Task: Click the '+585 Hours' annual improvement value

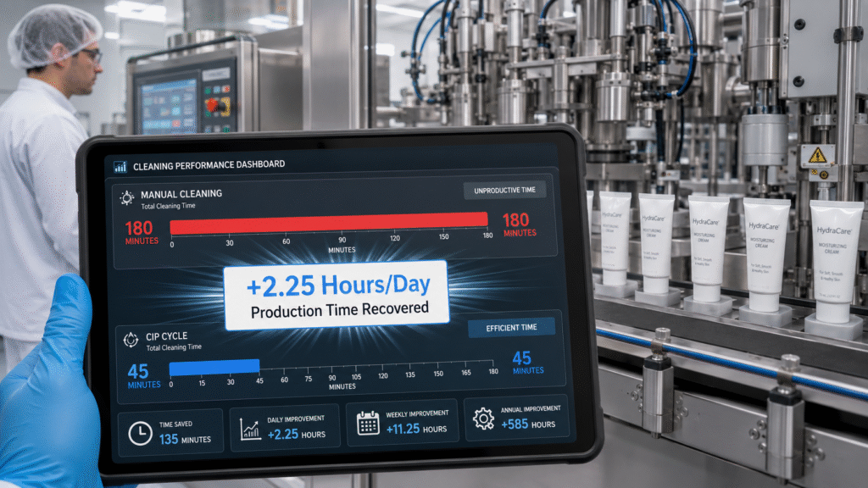Action: [x=527, y=424]
